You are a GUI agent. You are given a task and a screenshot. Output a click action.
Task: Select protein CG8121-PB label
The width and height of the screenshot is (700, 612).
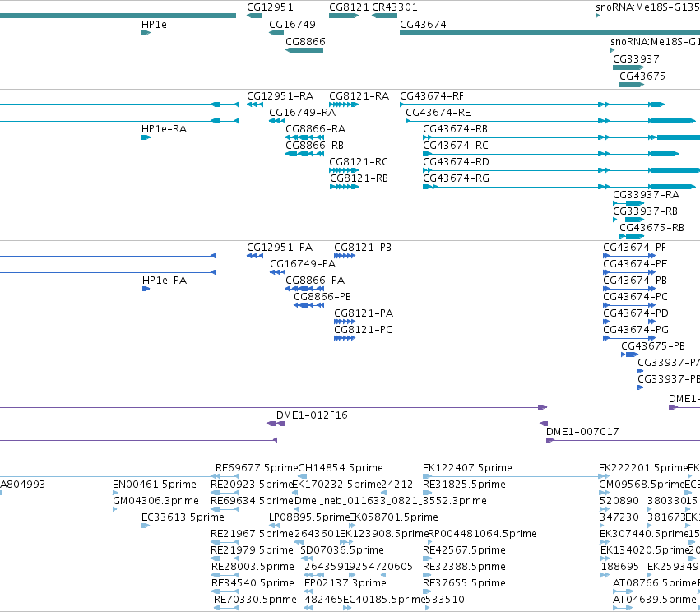click(x=363, y=248)
